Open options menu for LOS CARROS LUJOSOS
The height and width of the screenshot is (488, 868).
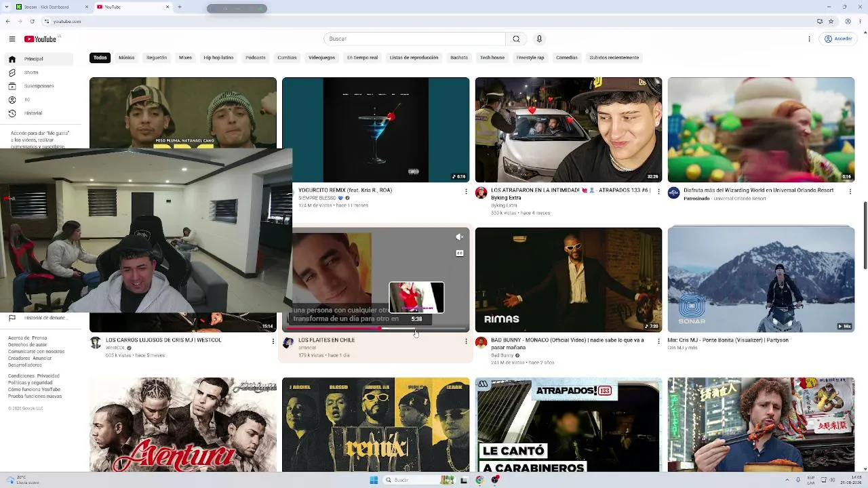[x=273, y=341]
